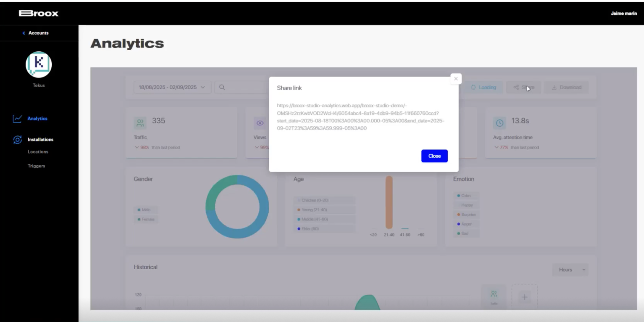Click the Tekus account avatar
Screen dimensions: 644x322
point(39,65)
